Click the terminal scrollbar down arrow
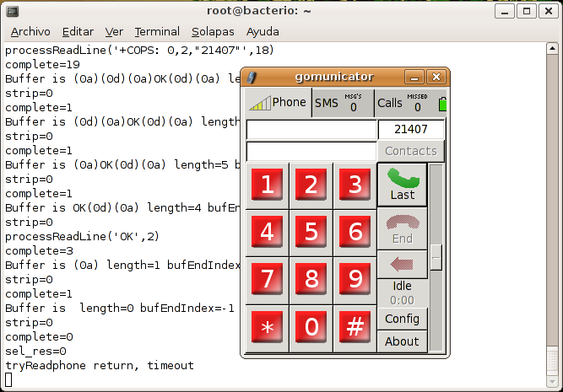The height and width of the screenshot is (392, 563). point(552,381)
